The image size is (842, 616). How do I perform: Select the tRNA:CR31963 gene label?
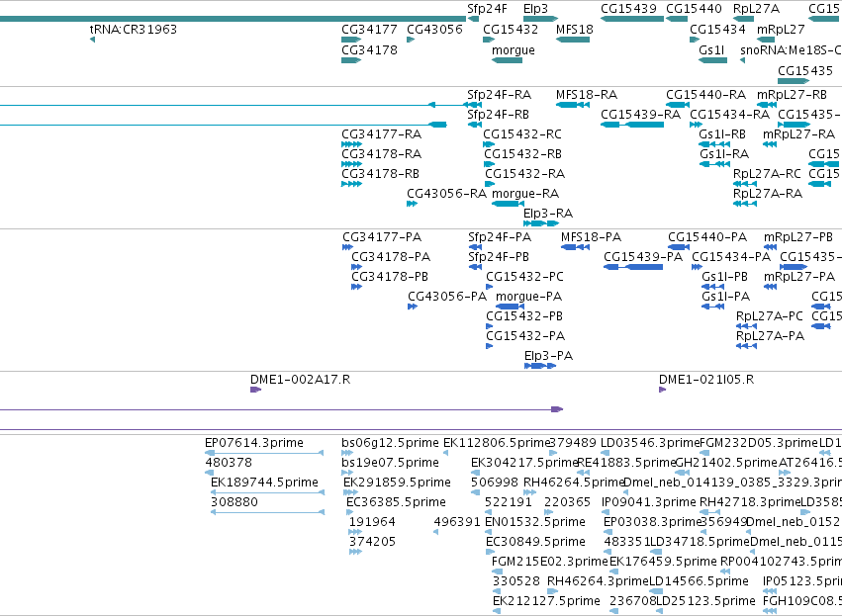tap(134, 29)
